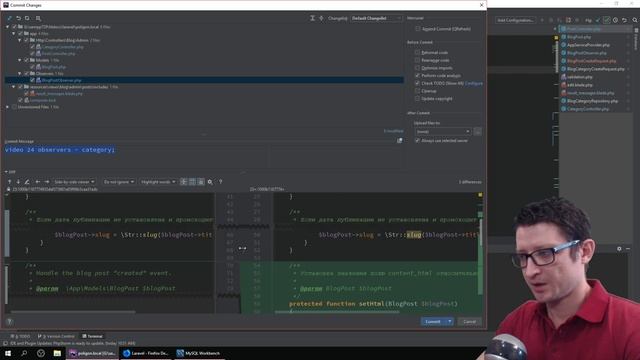Select AppServiceProvider.php in IDE file list

[x=588, y=45]
